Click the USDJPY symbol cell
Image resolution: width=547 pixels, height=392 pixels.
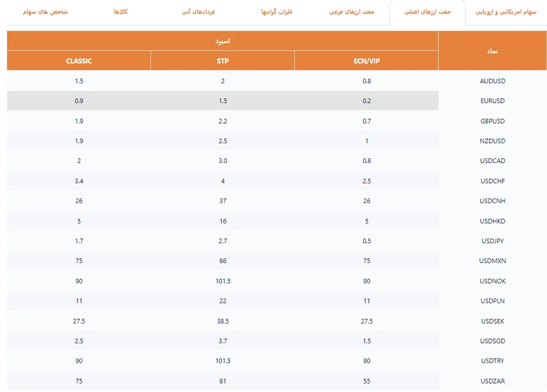tap(492, 241)
